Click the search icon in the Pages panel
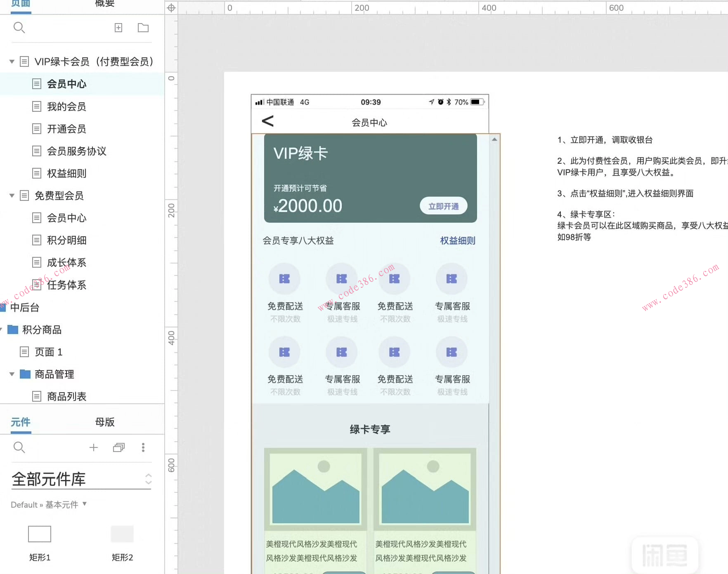The width and height of the screenshot is (728, 574). tap(19, 28)
